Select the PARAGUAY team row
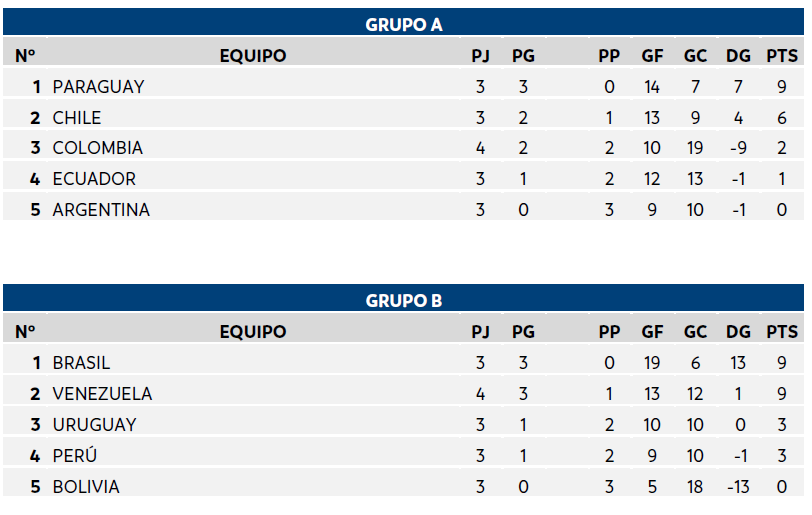 pos(403,86)
